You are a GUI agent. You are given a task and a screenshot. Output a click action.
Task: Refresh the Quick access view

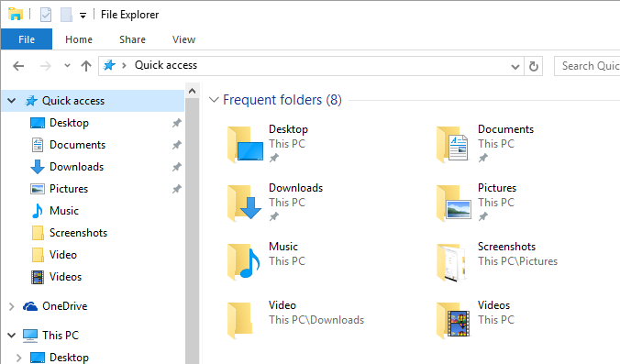[x=534, y=66]
